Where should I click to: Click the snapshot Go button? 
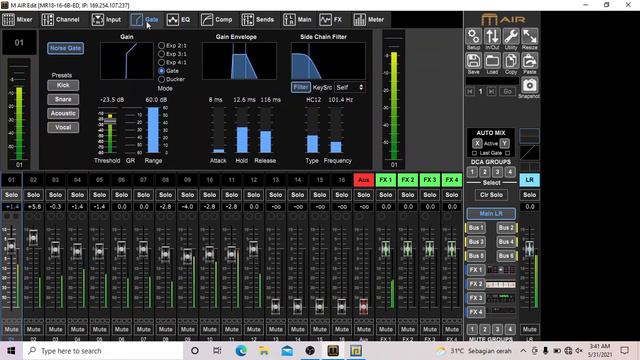click(x=507, y=91)
